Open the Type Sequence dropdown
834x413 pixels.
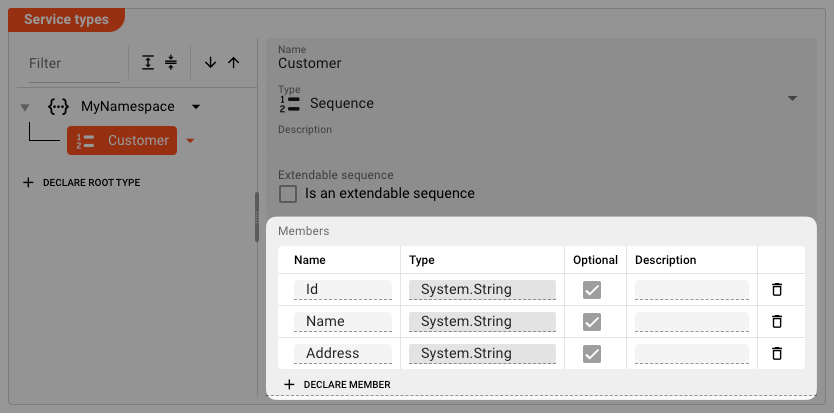tap(792, 99)
